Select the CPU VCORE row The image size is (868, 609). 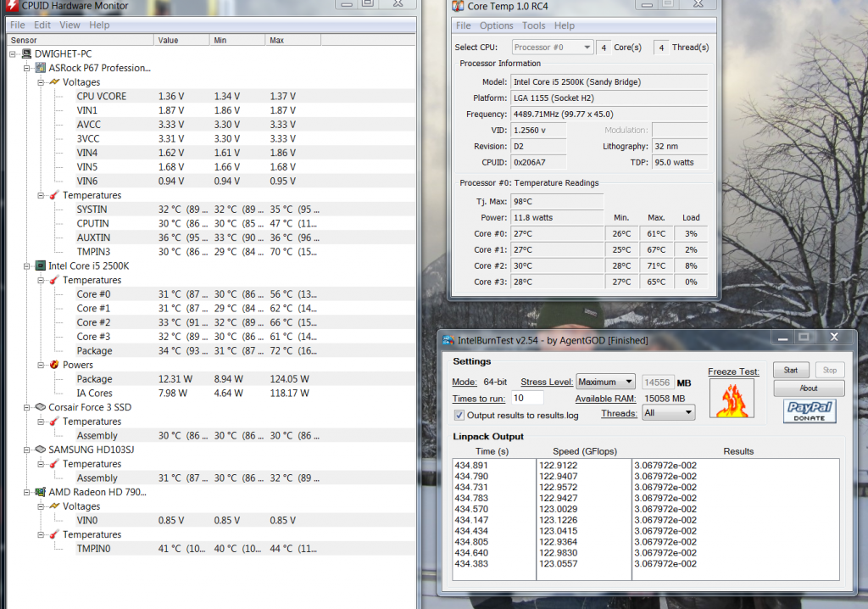pos(245,96)
